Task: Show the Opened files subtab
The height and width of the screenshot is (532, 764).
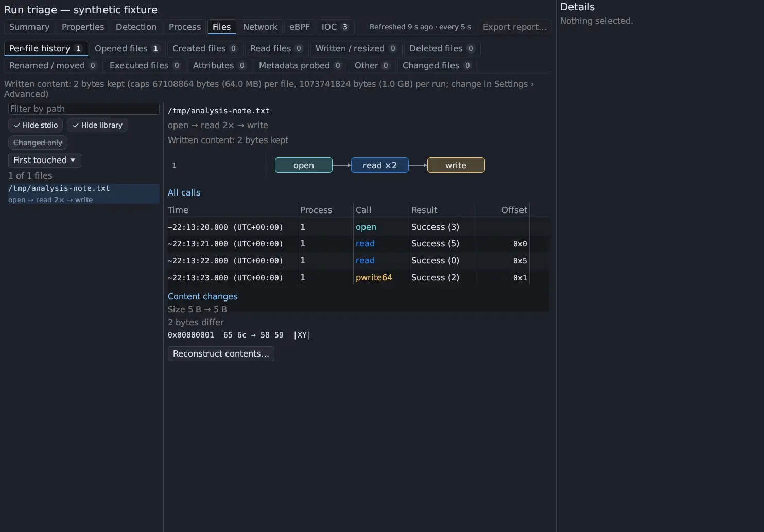Action: coord(127,48)
